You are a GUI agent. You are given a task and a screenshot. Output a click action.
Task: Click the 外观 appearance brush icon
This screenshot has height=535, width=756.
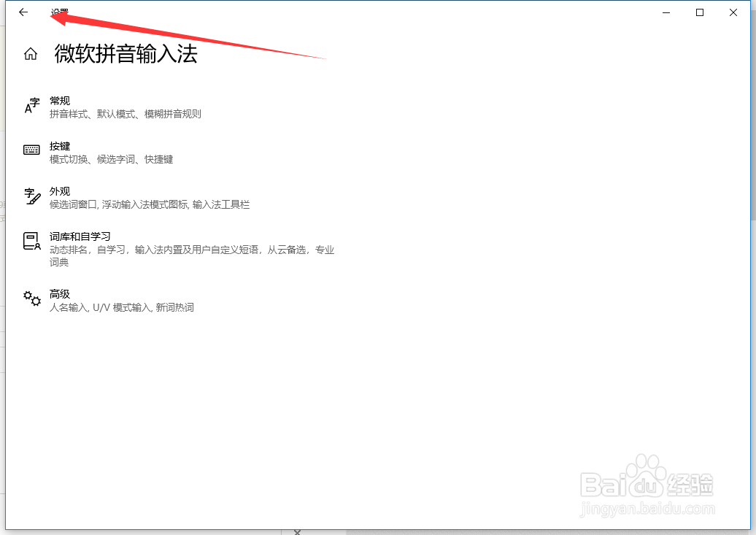point(32,196)
